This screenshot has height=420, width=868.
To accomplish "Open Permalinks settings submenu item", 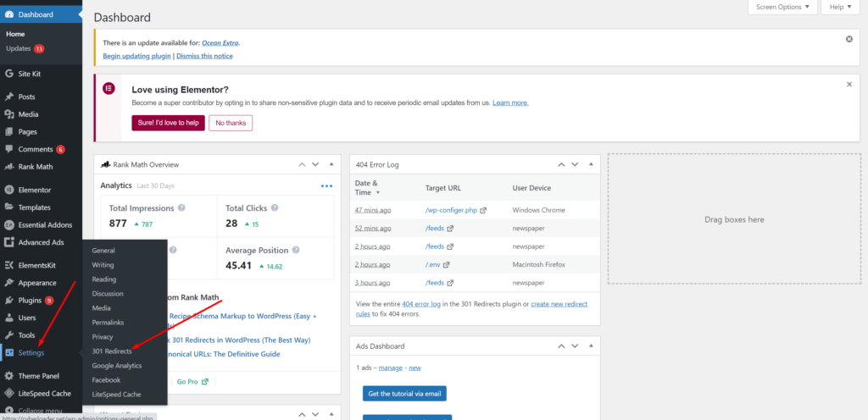I will (108, 322).
